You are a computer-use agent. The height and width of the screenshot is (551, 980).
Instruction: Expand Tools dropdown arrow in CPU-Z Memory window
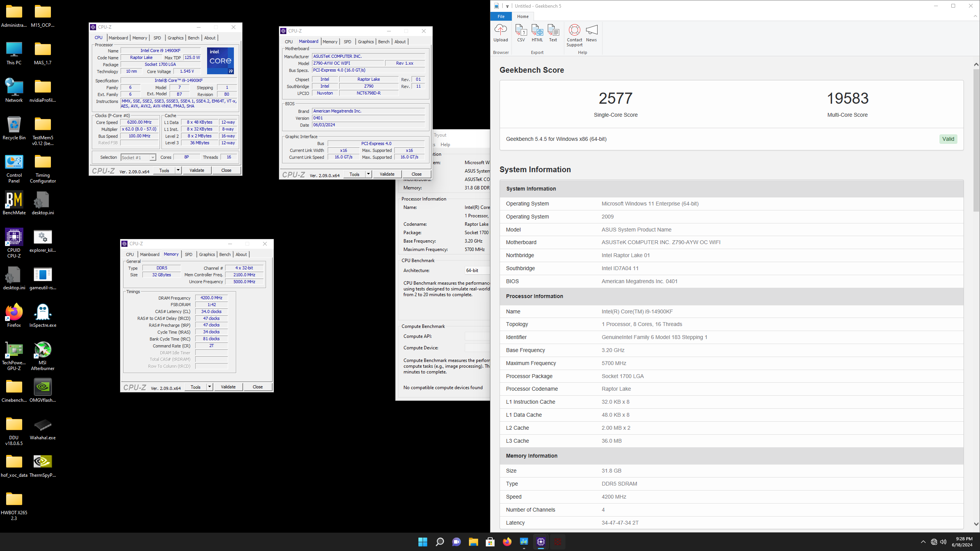(x=209, y=387)
